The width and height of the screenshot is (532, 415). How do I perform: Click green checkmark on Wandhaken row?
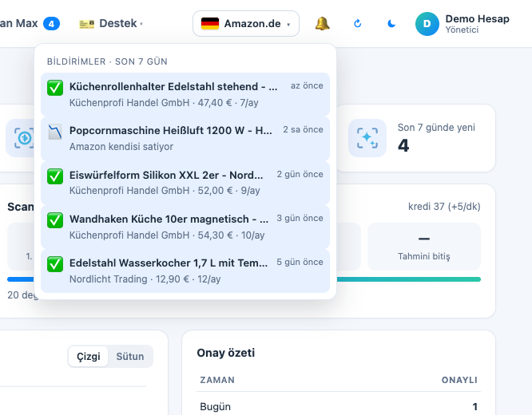(55, 220)
